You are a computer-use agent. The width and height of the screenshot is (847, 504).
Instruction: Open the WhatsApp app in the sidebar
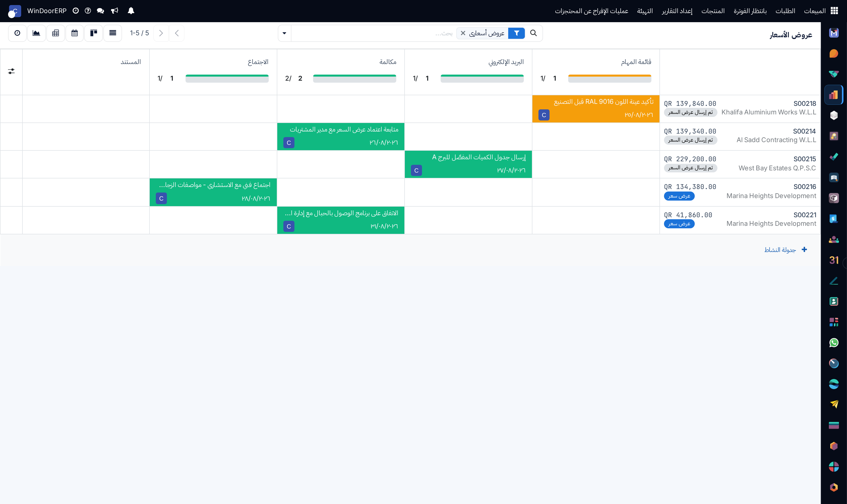click(x=833, y=343)
